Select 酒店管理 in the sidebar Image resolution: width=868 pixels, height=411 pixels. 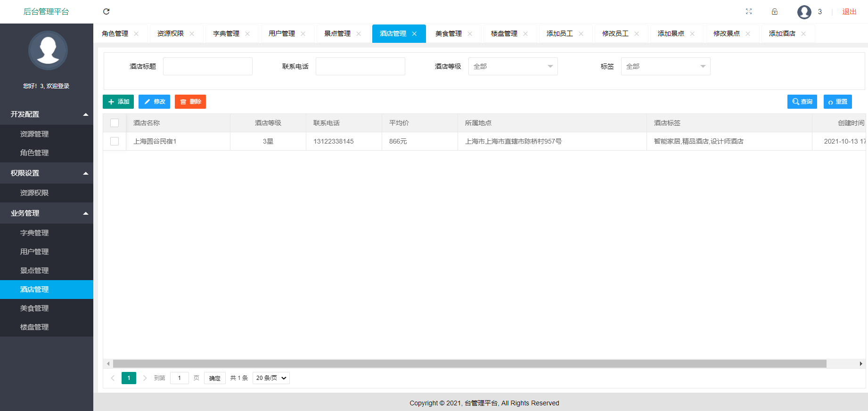pos(47,290)
